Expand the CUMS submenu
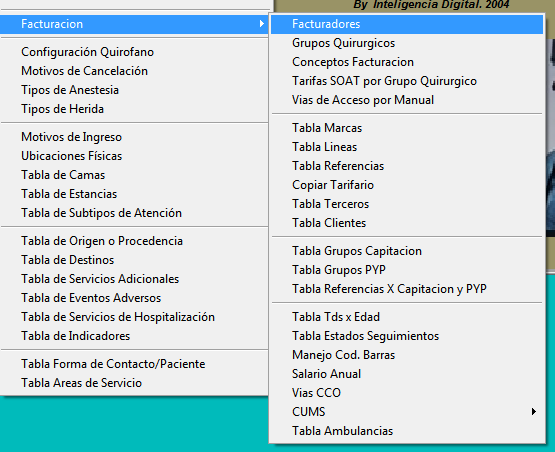 click(407, 412)
